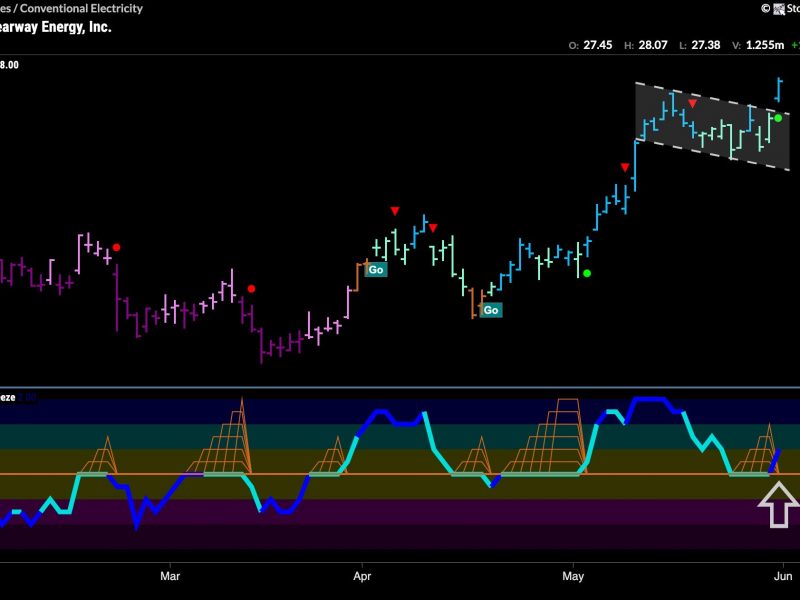Click the volume value 1.255m
This screenshot has height=600, width=800.
[765, 45]
